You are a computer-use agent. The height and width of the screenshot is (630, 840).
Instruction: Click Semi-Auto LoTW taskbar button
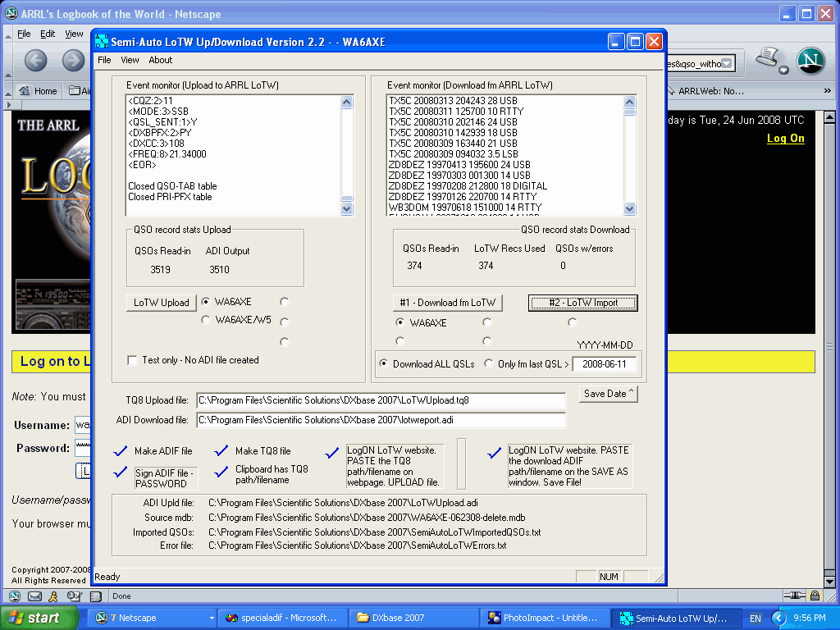pyautogui.click(x=678, y=618)
